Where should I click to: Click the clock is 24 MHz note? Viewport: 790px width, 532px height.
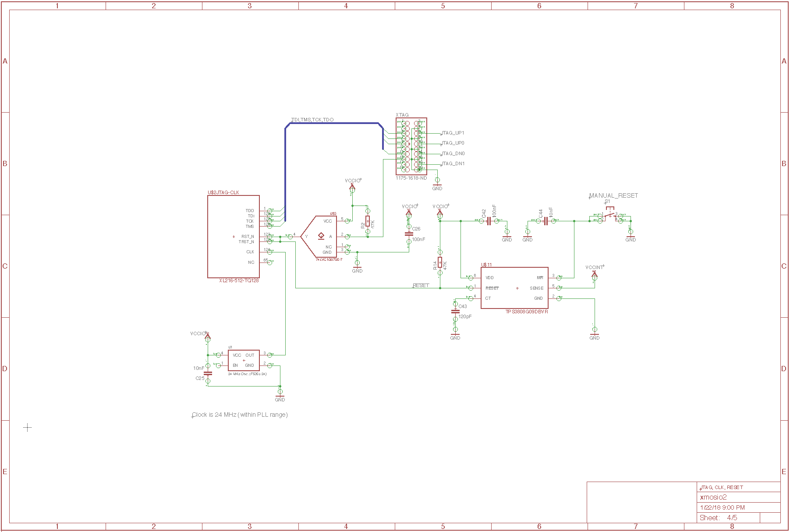point(240,415)
